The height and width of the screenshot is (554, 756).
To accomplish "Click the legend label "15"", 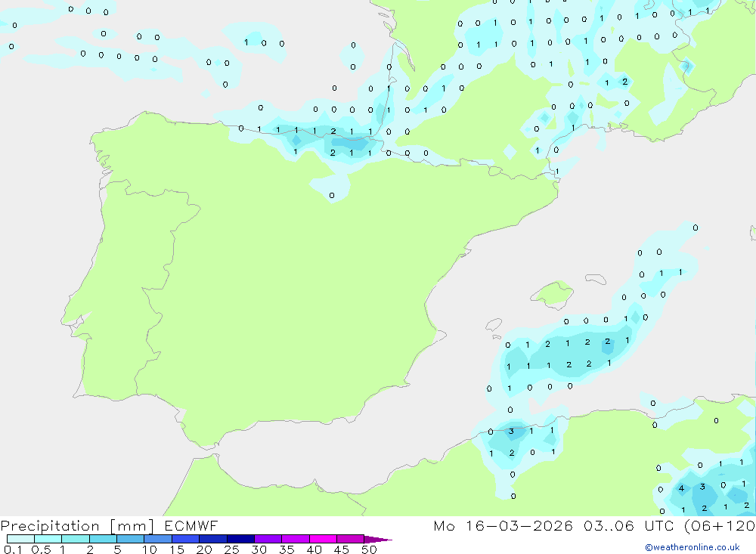I will [x=177, y=549].
